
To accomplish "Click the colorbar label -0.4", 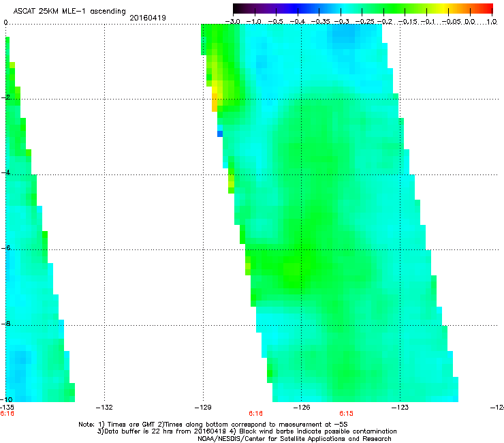I will click(x=298, y=22).
